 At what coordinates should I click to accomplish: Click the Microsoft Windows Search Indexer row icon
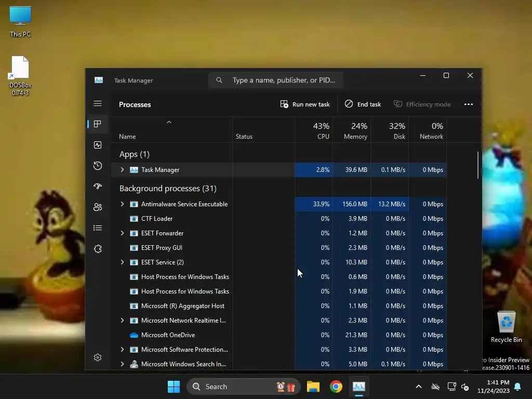pos(134,364)
